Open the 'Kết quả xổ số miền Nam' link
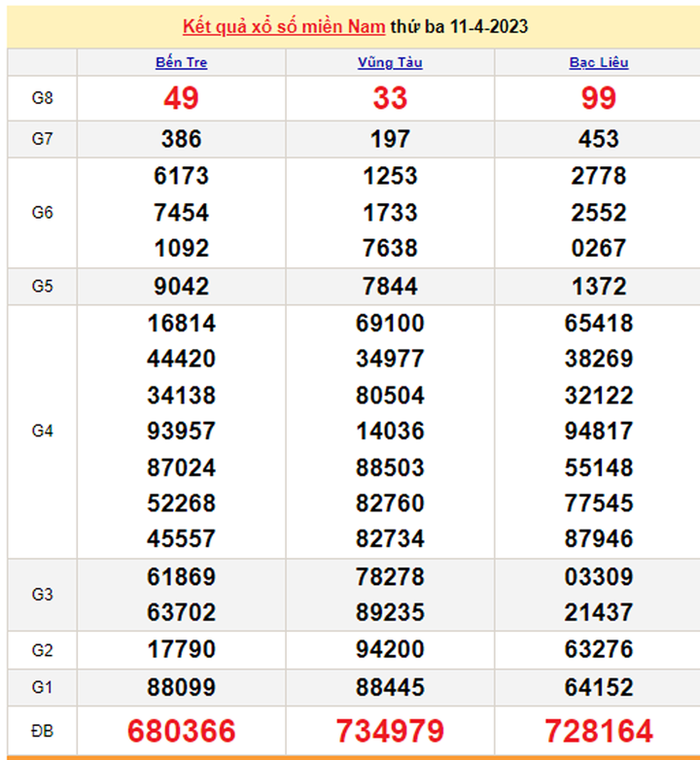 coord(284,26)
